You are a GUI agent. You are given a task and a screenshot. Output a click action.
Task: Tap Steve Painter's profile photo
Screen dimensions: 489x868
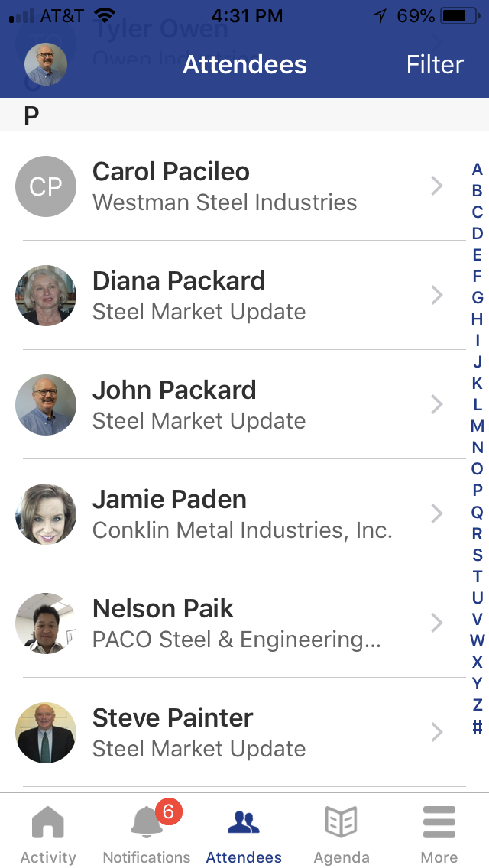click(46, 733)
